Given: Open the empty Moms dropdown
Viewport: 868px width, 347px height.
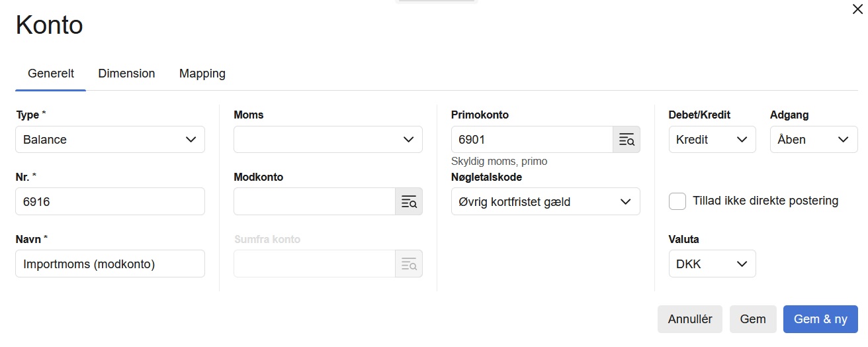Looking at the screenshot, I should [x=328, y=140].
